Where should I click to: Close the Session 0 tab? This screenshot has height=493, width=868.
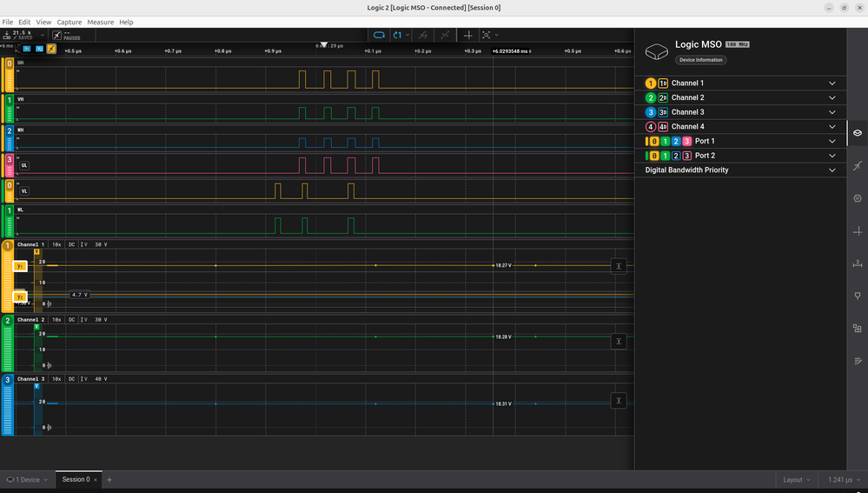pos(96,480)
